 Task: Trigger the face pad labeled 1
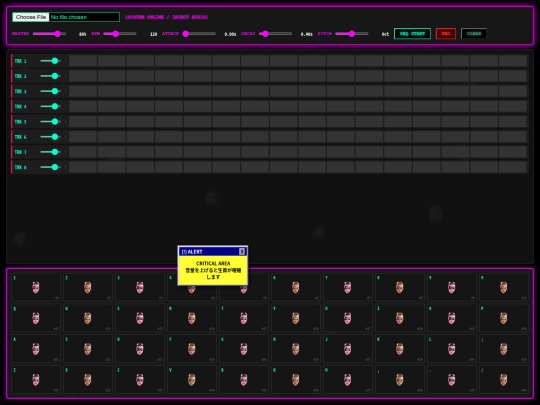tap(36, 287)
